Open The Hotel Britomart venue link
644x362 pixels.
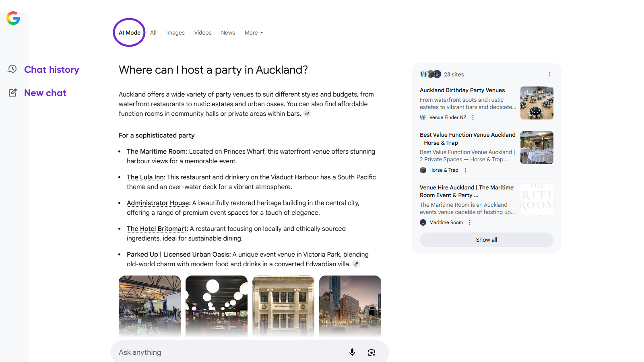(157, 228)
